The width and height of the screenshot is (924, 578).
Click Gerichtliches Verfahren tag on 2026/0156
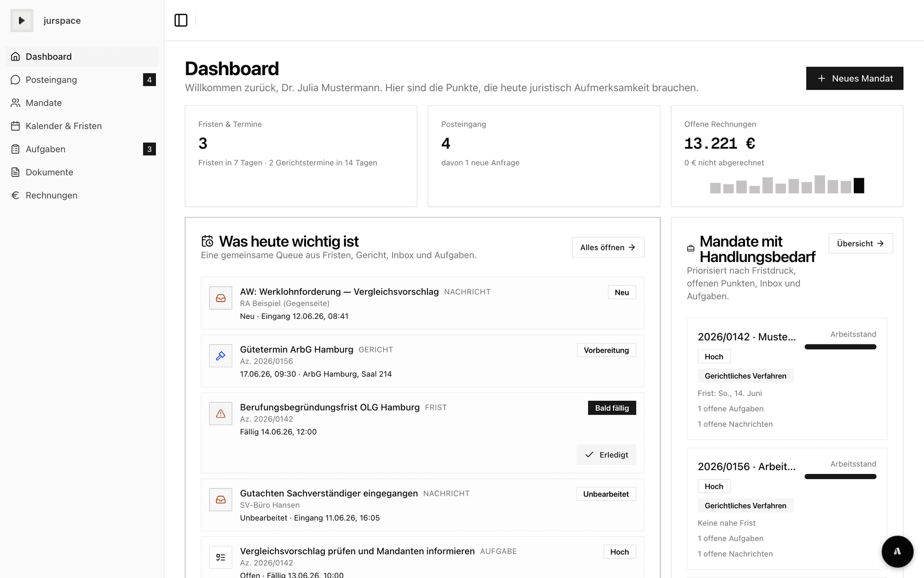(x=745, y=506)
